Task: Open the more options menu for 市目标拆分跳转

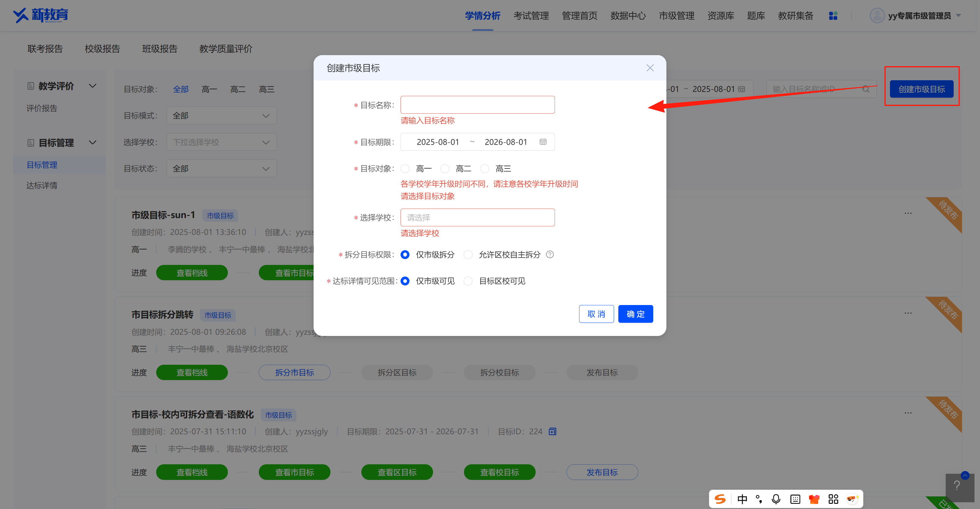Action: [x=908, y=313]
